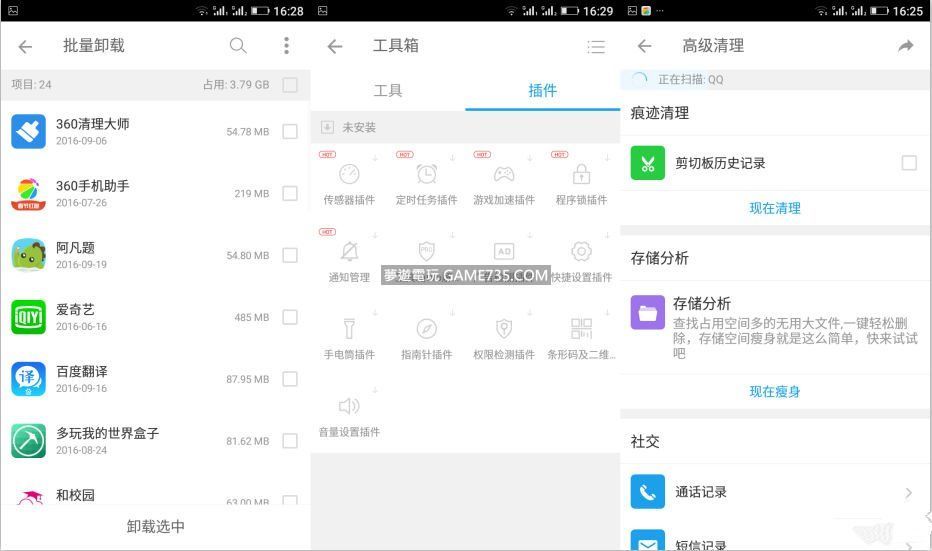This screenshot has height=551, width=932.
Task: Check the 多玩我的世界盒子 checkbox
Action: [x=290, y=440]
